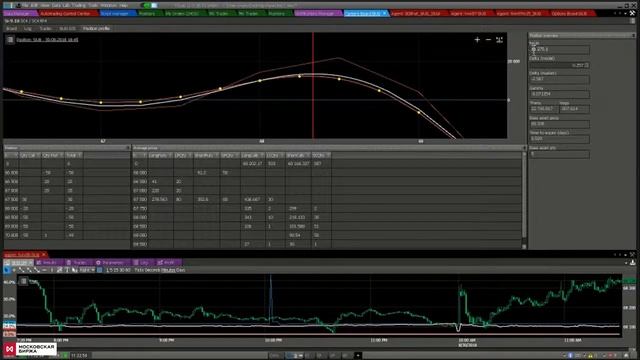The width and height of the screenshot is (640, 360).
Task: Click the Position SI,9 title link on chart
Action: [47, 40]
